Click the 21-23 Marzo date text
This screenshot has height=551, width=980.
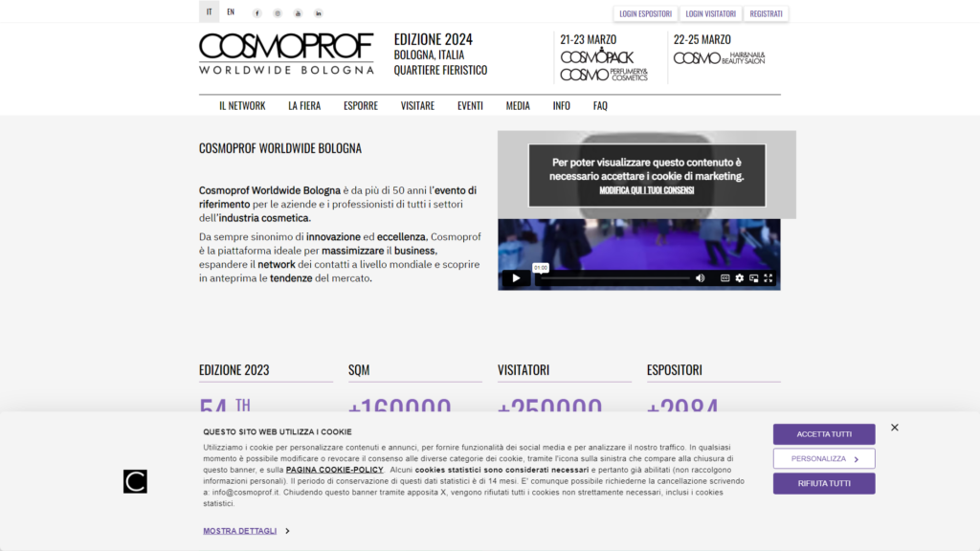pos(589,39)
